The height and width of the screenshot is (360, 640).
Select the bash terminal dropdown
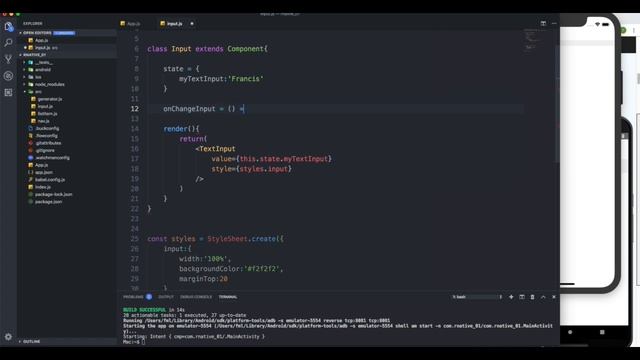click(x=477, y=297)
